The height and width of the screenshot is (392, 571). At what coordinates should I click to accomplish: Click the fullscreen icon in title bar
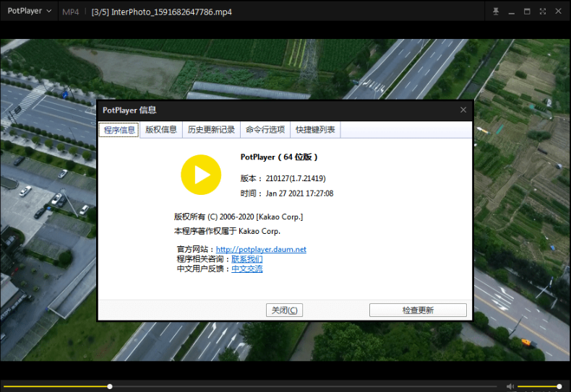[543, 12]
